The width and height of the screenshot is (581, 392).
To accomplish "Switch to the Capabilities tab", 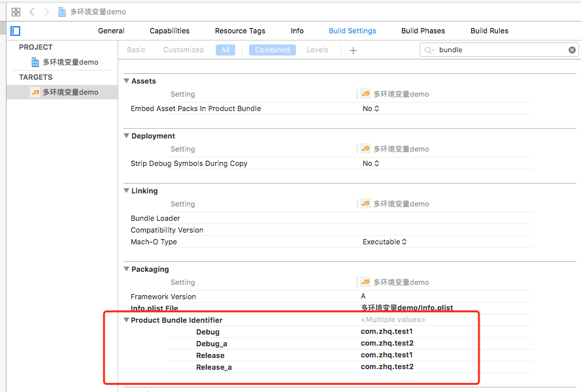I will pyautogui.click(x=169, y=31).
